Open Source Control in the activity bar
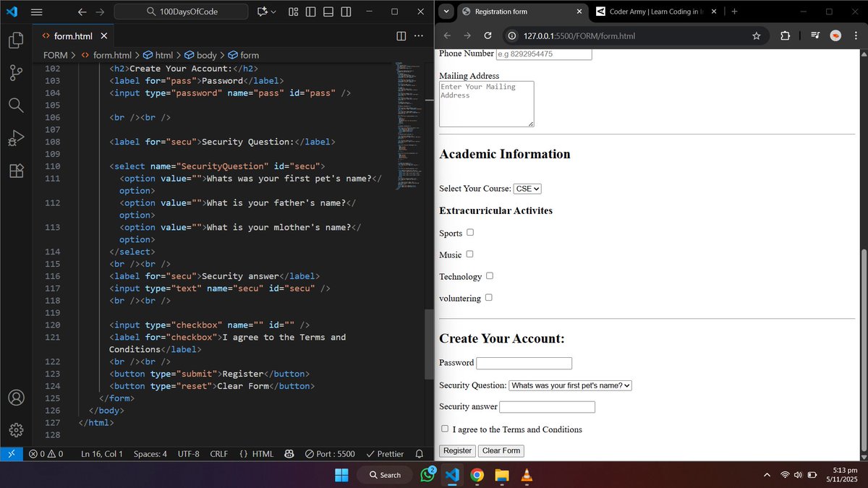Screen dimensions: 868x488 point(16,72)
